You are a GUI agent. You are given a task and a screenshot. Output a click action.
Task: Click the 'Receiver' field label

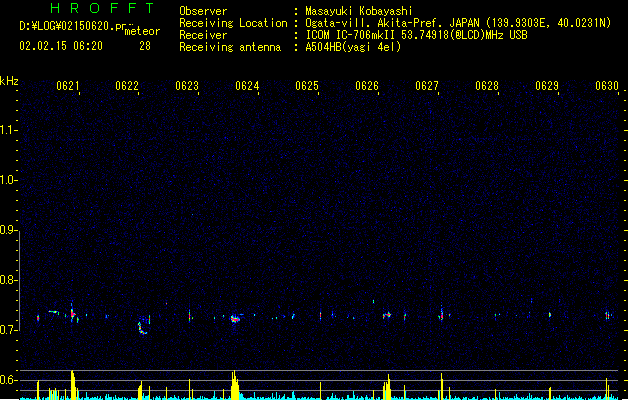click(203, 35)
